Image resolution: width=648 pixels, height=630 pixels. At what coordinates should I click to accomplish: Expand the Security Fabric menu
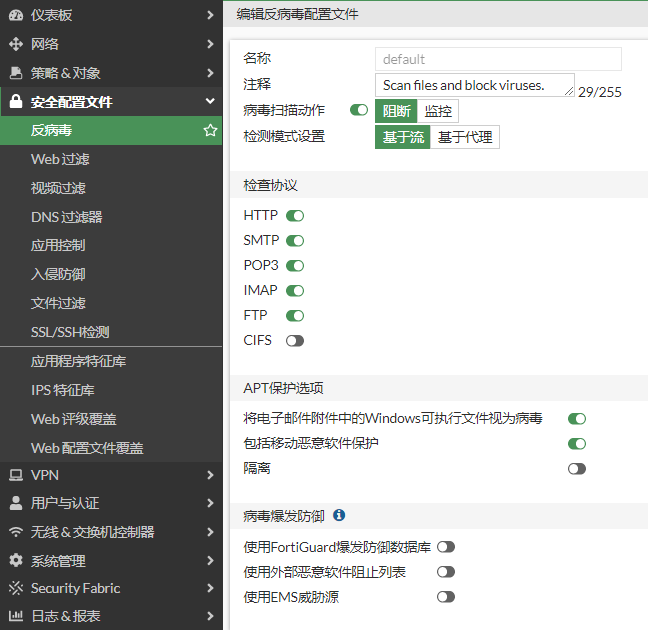pos(209,588)
